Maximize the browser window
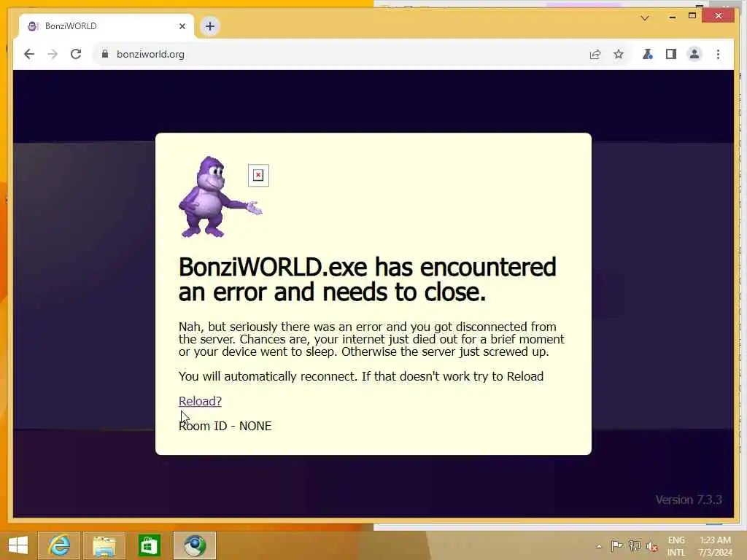747x560 pixels. pos(692,16)
